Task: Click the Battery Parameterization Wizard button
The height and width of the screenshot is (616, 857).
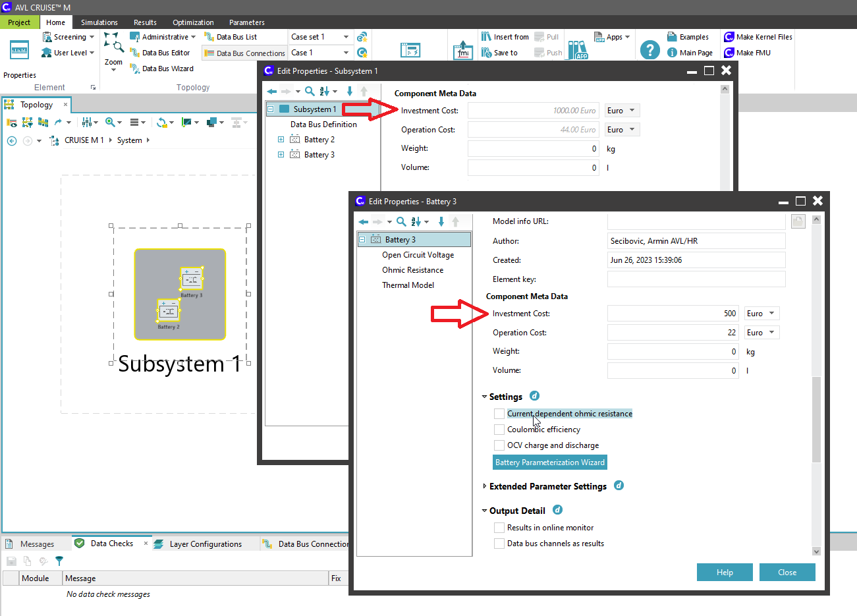Action: click(549, 462)
